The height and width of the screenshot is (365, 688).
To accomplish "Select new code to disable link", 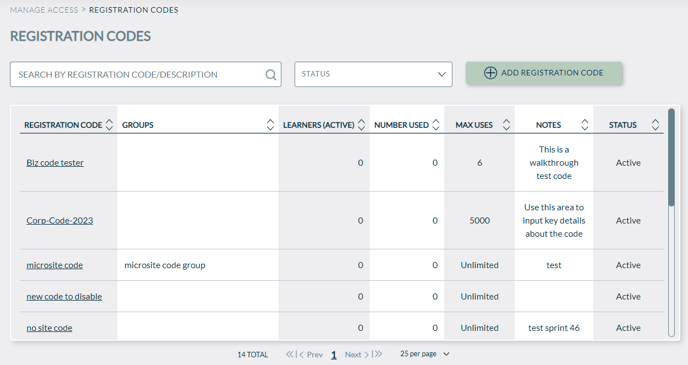I will coord(64,297).
